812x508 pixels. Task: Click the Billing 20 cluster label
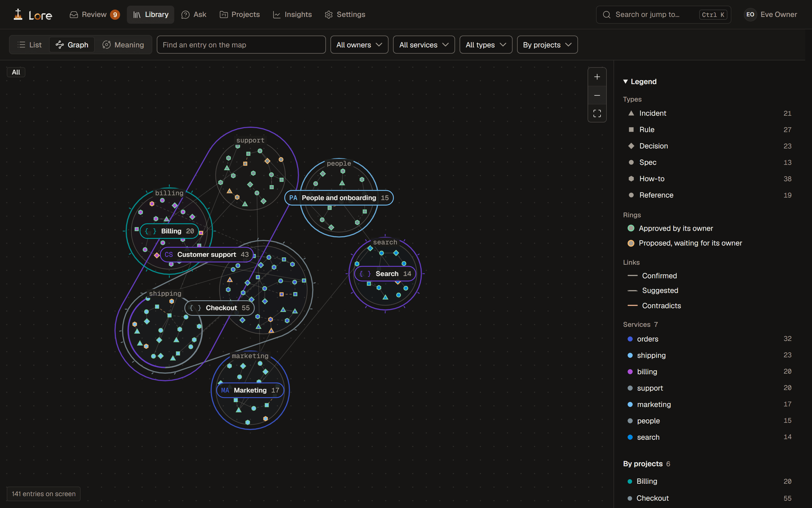[169, 231]
